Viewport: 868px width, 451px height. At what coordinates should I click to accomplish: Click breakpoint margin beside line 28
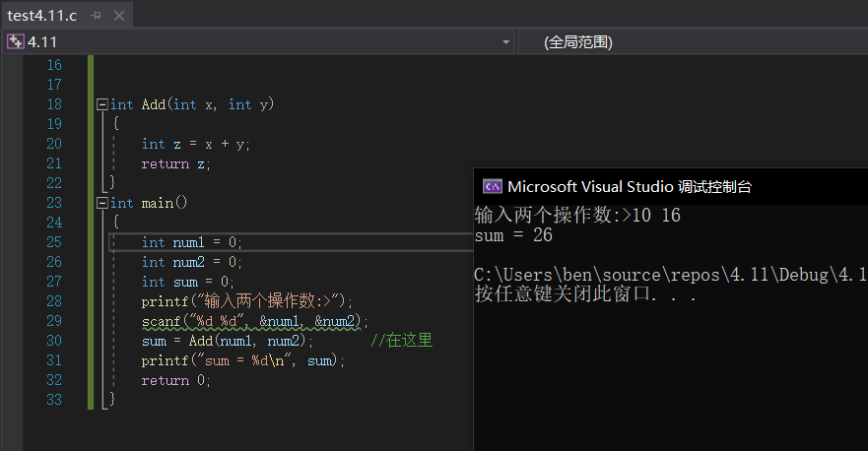14,301
